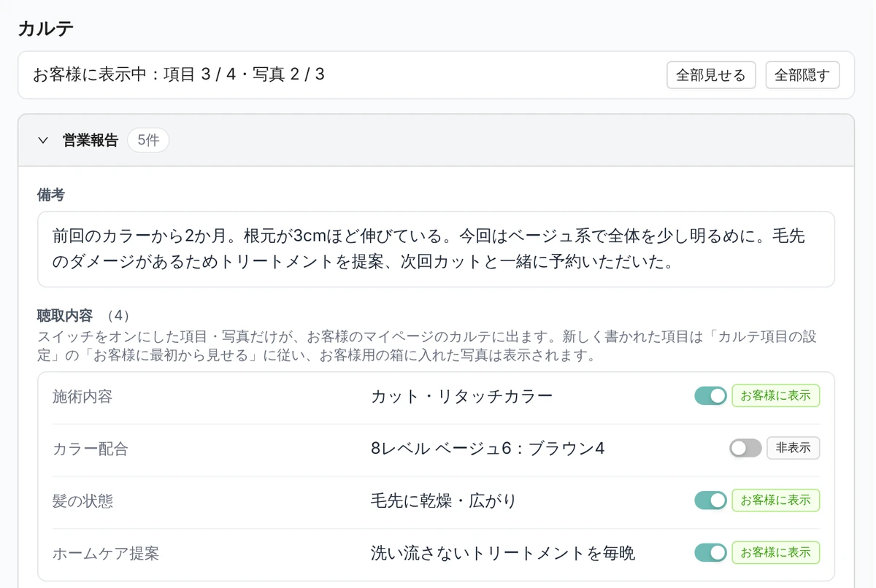Select the 8レベル ベージュ6：ブラウン4 value
The width and height of the screenshot is (876, 588).
488,449
